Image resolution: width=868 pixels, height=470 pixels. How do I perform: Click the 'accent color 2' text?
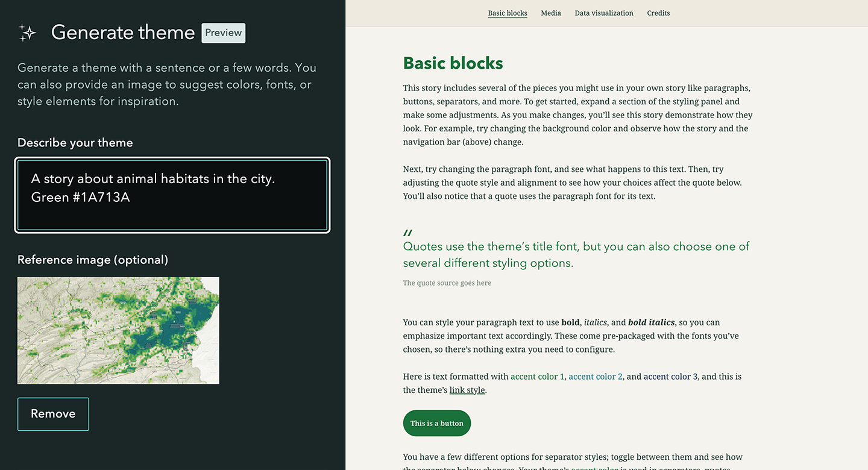596,377
